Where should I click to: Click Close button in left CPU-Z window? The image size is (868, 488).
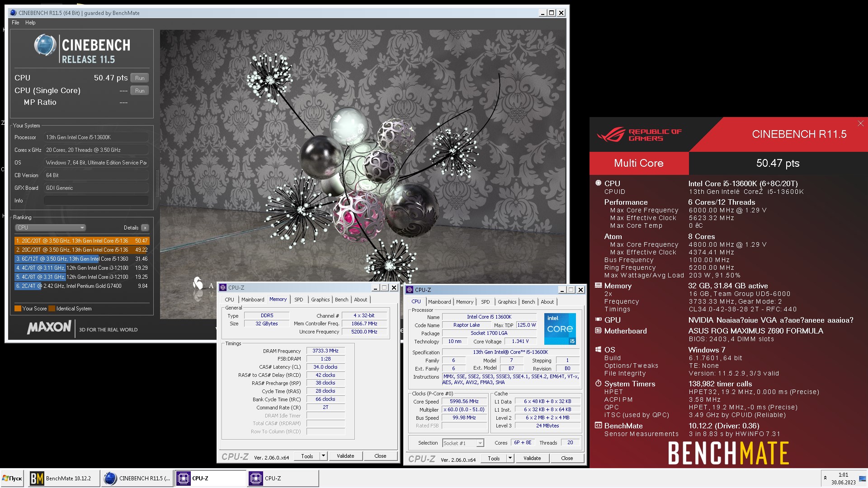click(x=380, y=456)
